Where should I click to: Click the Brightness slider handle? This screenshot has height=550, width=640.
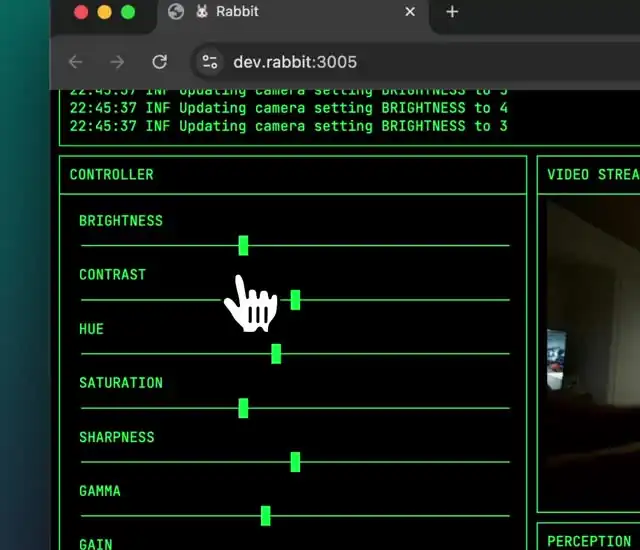click(243, 245)
